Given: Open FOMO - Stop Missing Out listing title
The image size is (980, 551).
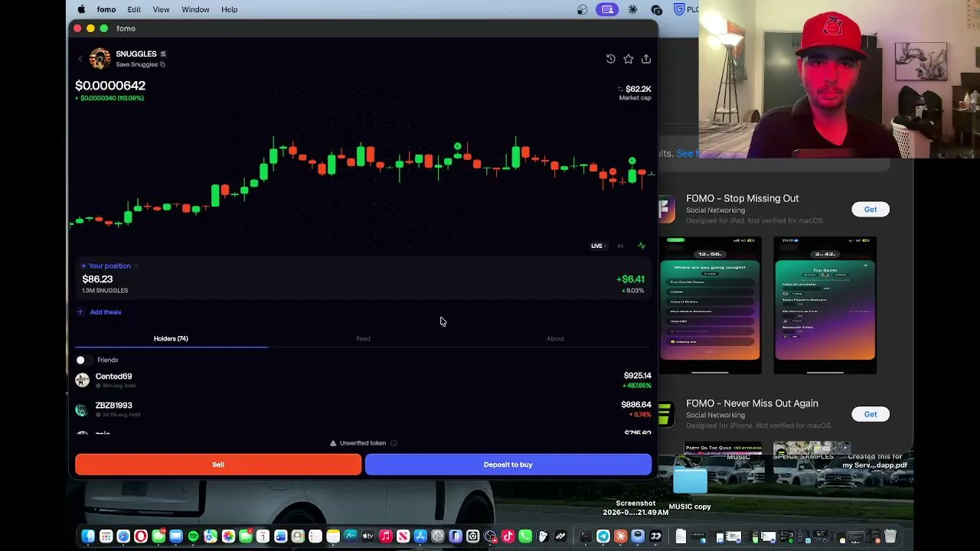Looking at the screenshot, I should click(742, 198).
